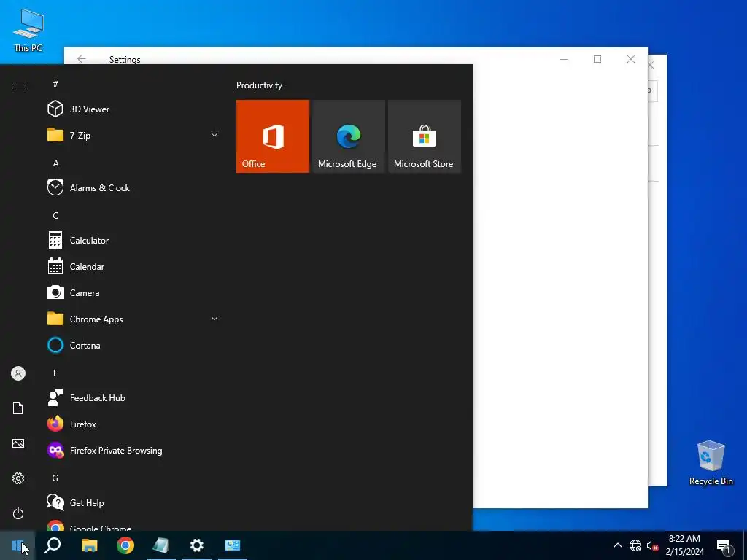
Task: Launch Firefox from the app list
Action: [x=133, y=424]
